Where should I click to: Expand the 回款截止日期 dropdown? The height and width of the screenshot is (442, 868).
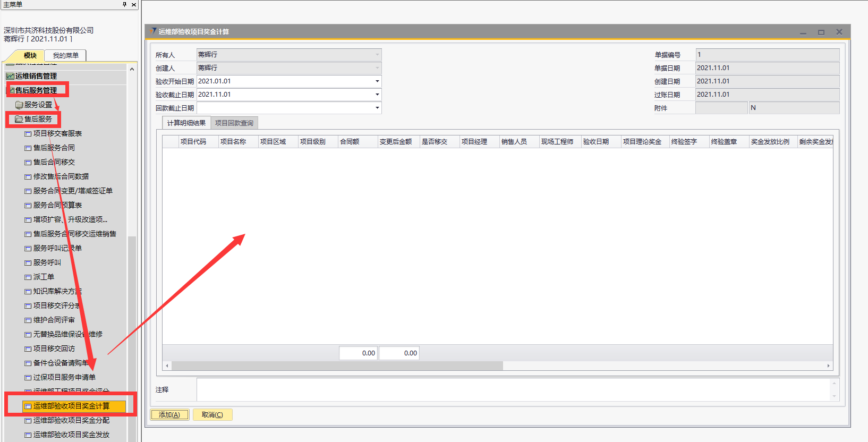377,108
